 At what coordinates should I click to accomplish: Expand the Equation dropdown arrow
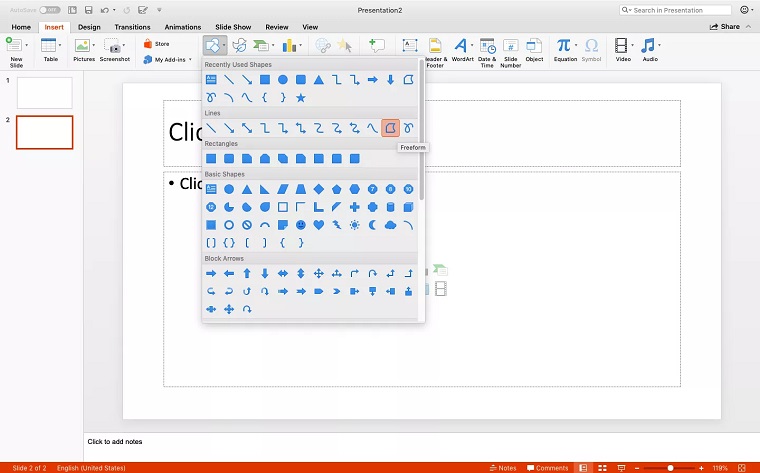pyautogui.click(x=575, y=46)
